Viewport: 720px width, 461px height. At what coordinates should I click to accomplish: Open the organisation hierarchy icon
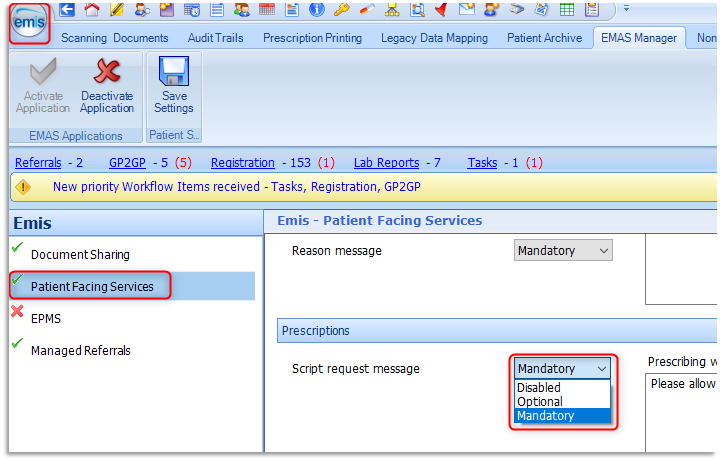pos(392,9)
